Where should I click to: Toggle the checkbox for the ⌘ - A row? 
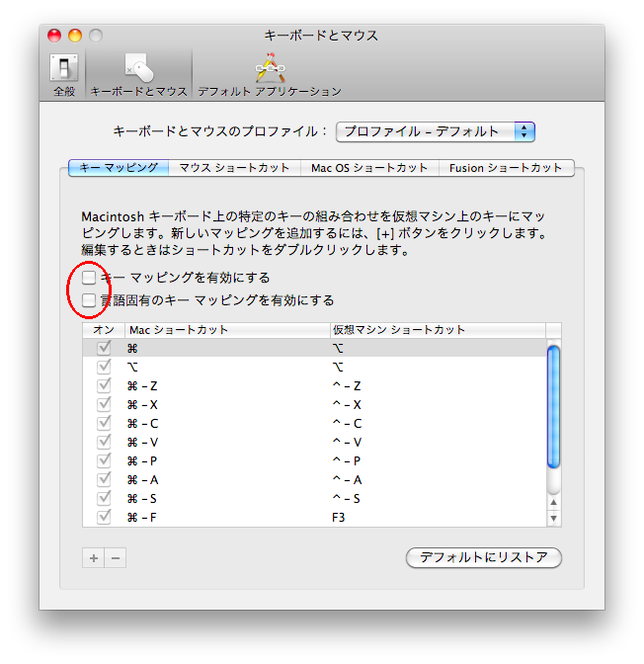click(104, 480)
